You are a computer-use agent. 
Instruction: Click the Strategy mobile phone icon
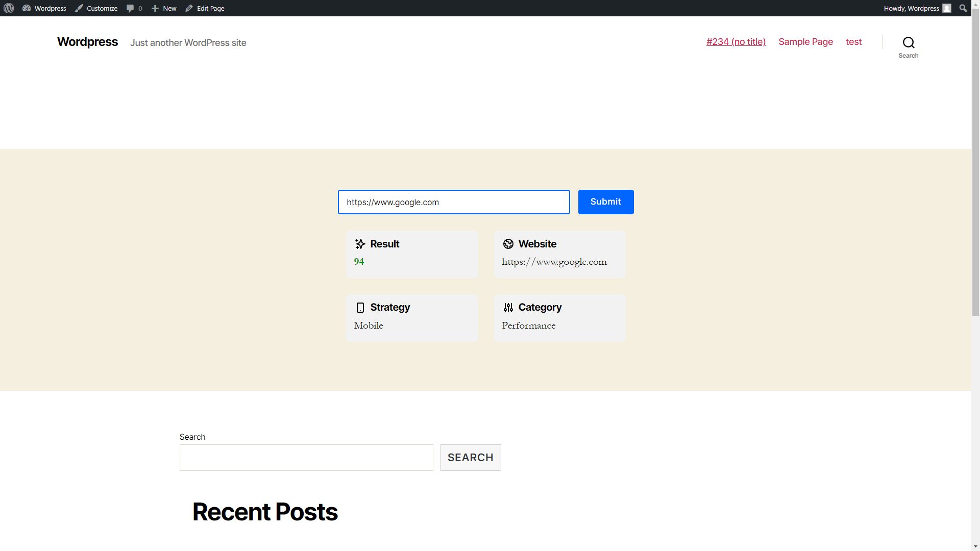(x=360, y=308)
